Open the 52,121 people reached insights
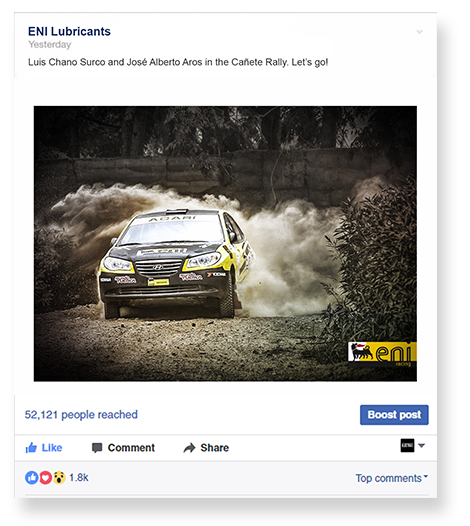The height and width of the screenshot is (526, 470). (81, 415)
